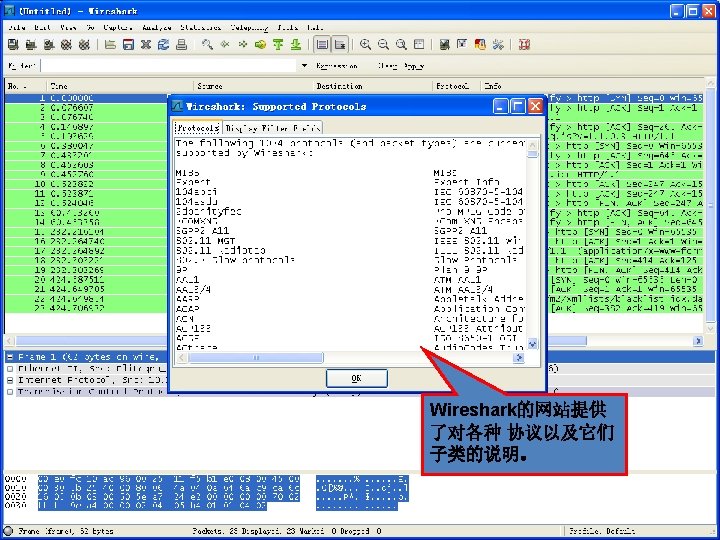The width and height of the screenshot is (720, 540).
Task: Edit display filters from toolbar
Action: click(462, 45)
